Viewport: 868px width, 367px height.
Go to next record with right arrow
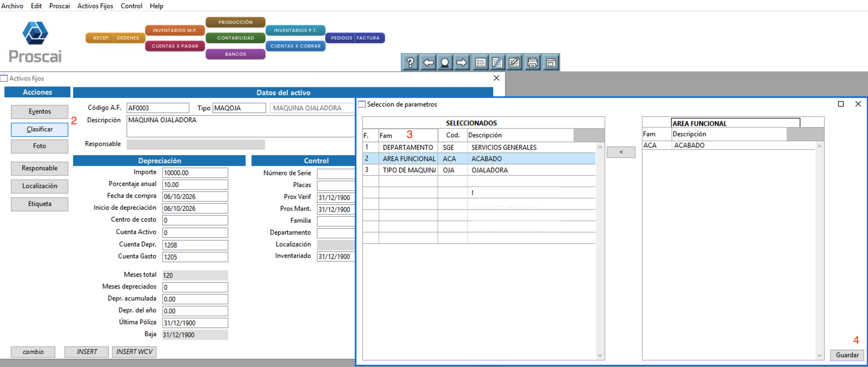pyautogui.click(x=461, y=63)
